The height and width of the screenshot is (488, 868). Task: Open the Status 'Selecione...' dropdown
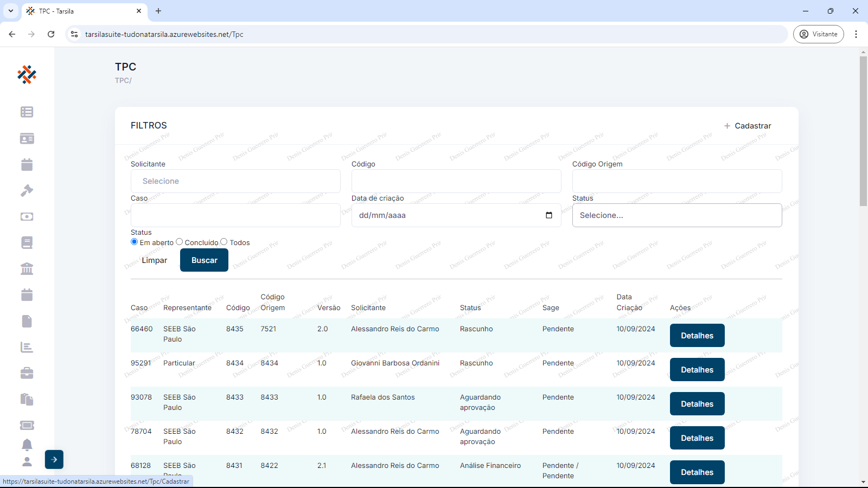coord(676,215)
